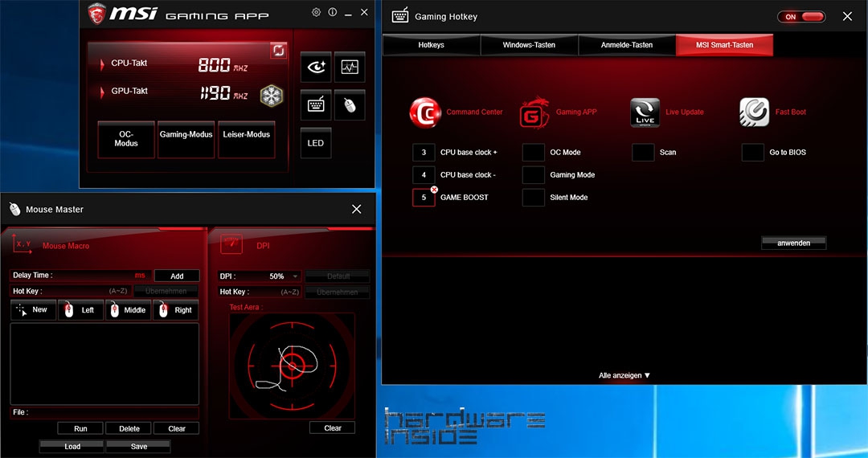The image size is (868, 458).
Task: Click the Command Center logo icon
Action: click(x=425, y=112)
